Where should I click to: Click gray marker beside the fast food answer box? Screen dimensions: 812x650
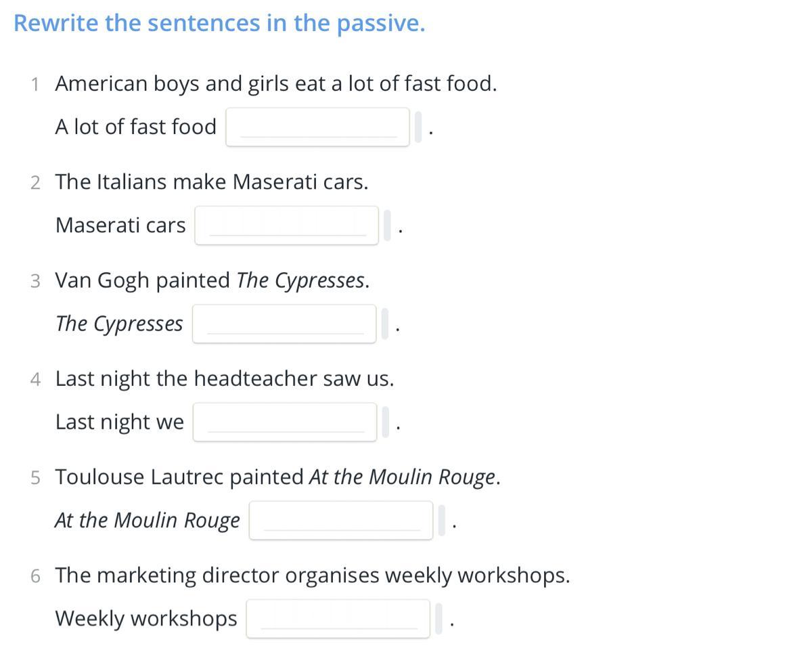419,127
